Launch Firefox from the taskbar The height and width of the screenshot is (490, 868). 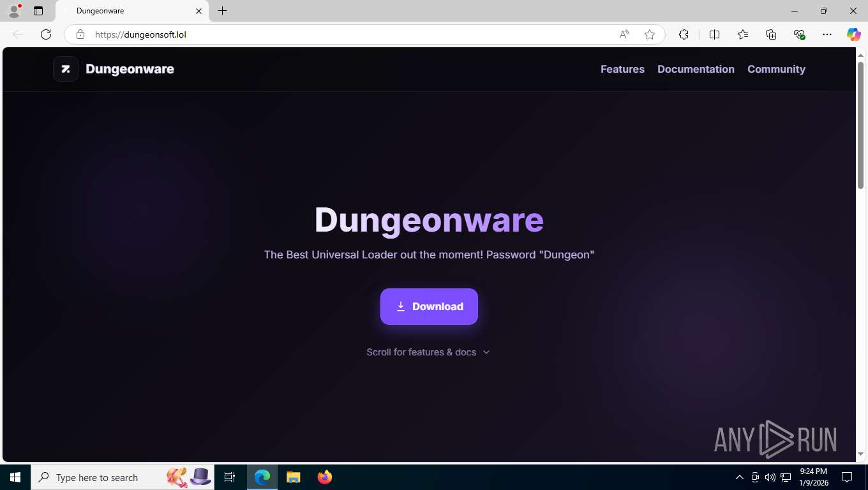[x=324, y=477]
